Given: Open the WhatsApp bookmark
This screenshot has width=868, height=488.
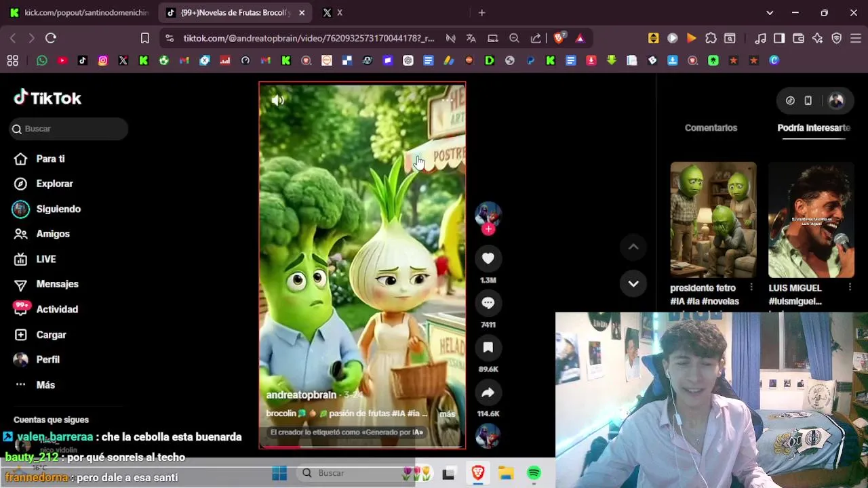Looking at the screenshot, I should click(42, 60).
